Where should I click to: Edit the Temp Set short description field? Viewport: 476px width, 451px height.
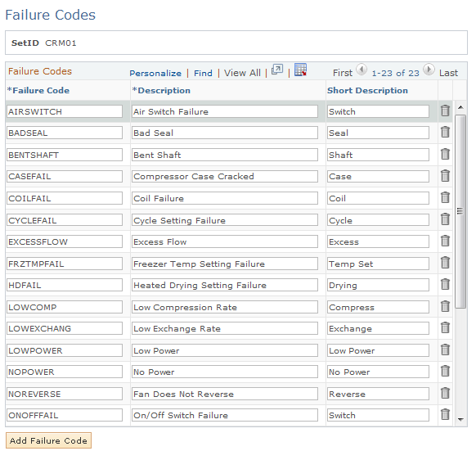(x=378, y=264)
